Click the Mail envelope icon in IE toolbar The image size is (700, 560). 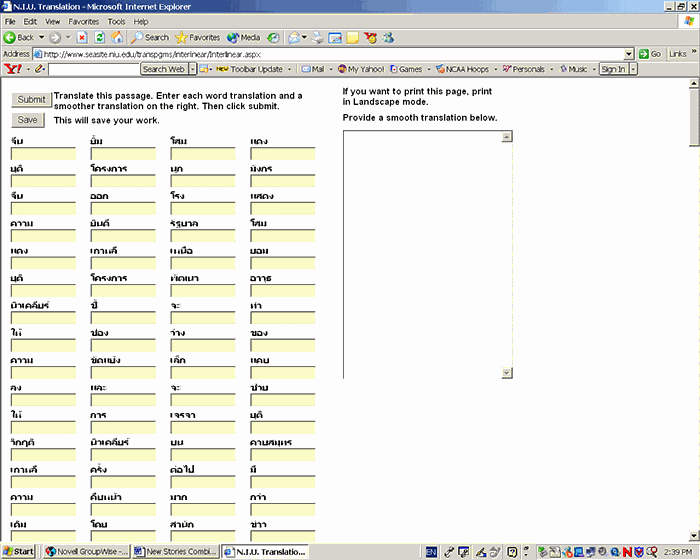294,38
